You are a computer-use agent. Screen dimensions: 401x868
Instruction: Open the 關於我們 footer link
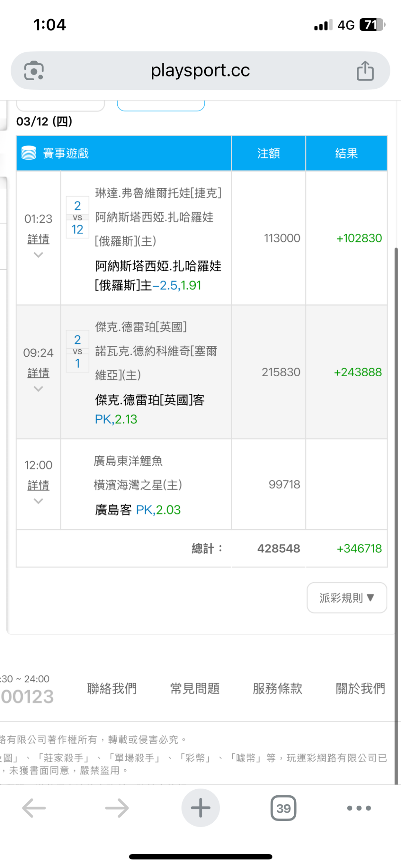pos(360,689)
